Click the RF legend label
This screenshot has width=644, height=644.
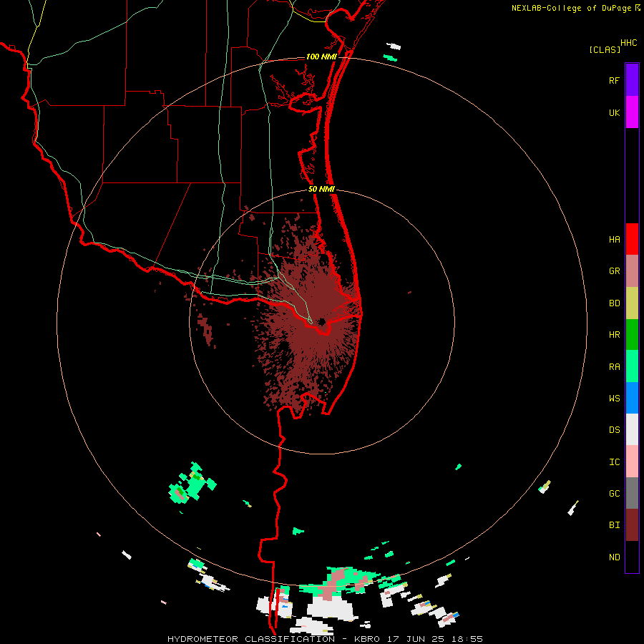tap(615, 80)
